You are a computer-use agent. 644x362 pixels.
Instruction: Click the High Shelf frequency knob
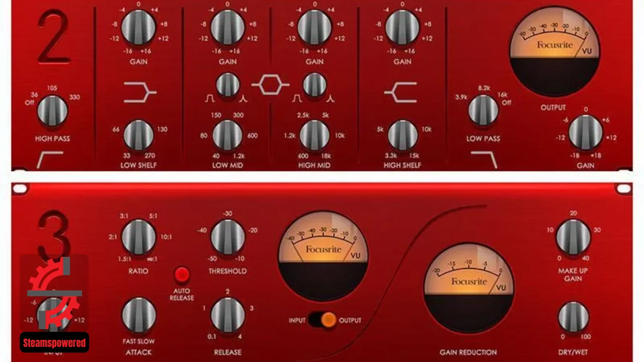[x=403, y=135]
